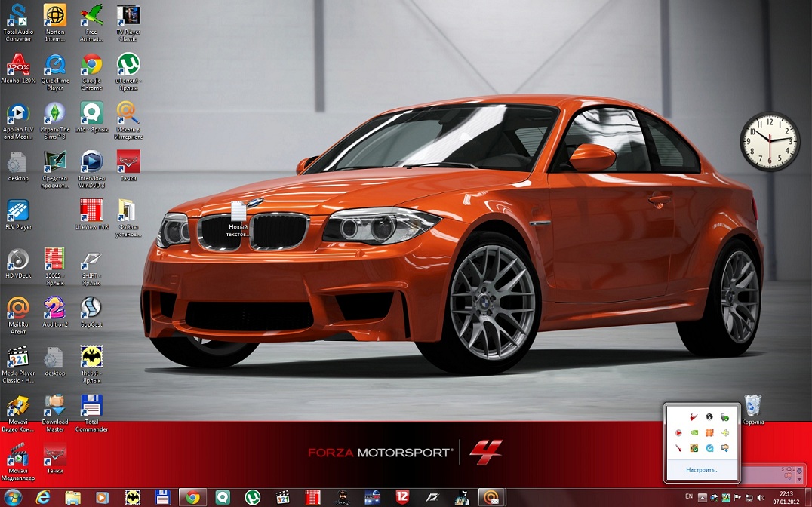
Task: Select the Корзина recycle bin icon
Action: pos(753,409)
